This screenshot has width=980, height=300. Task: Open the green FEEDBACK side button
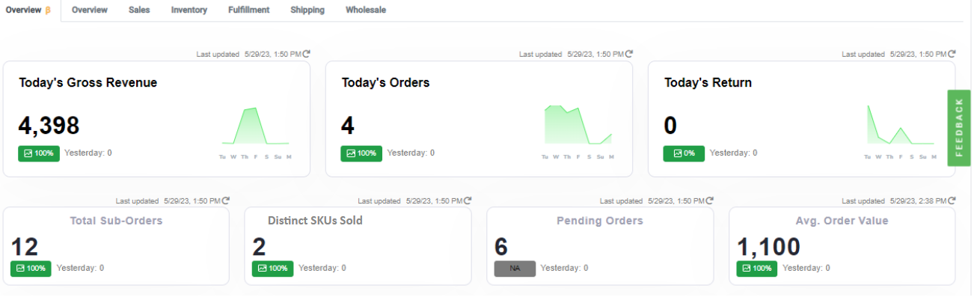pyautogui.click(x=959, y=128)
